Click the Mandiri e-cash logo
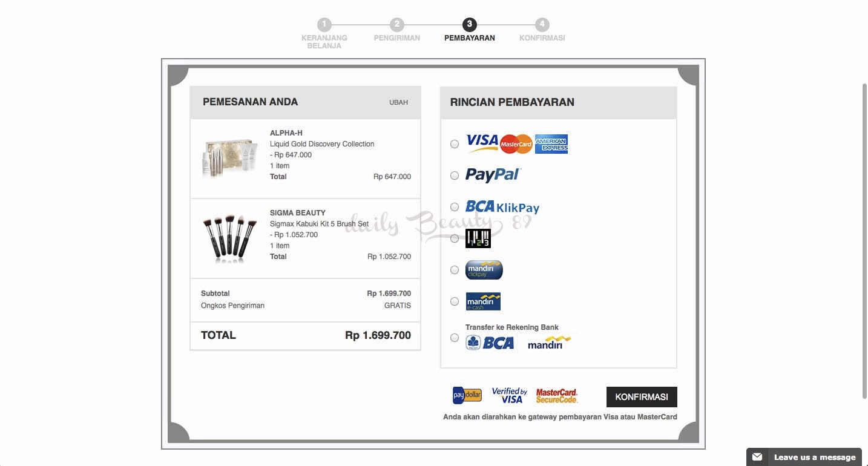 point(483,301)
